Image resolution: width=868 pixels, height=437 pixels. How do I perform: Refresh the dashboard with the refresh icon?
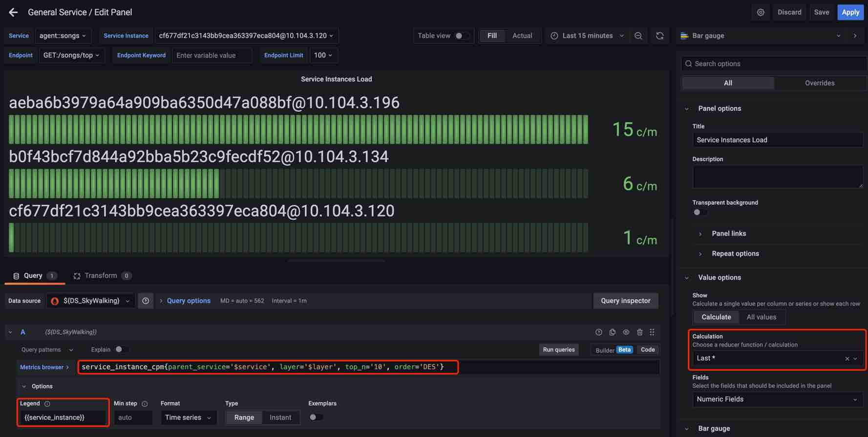point(659,36)
